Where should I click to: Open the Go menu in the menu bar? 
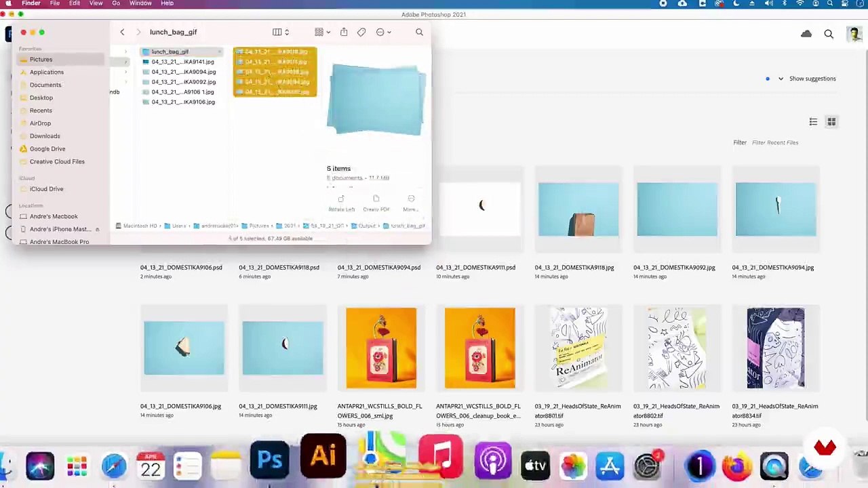click(116, 3)
